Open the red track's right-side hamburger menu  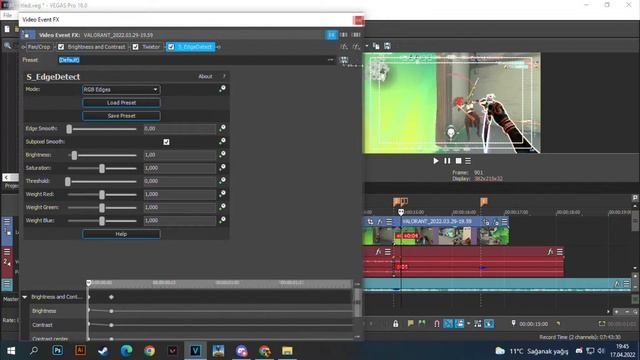[560, 251]
